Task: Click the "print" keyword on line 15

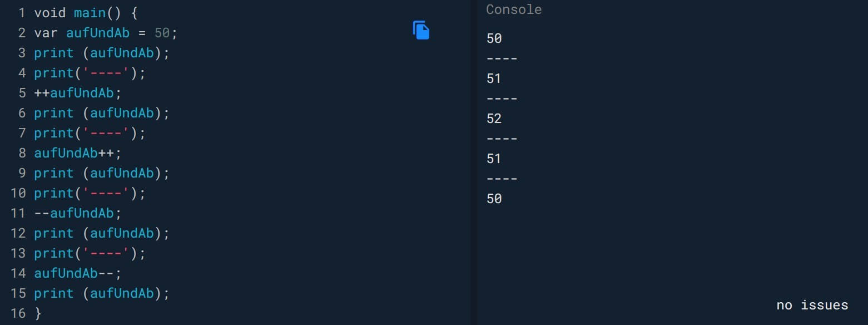Action: (x=53, y=293)
